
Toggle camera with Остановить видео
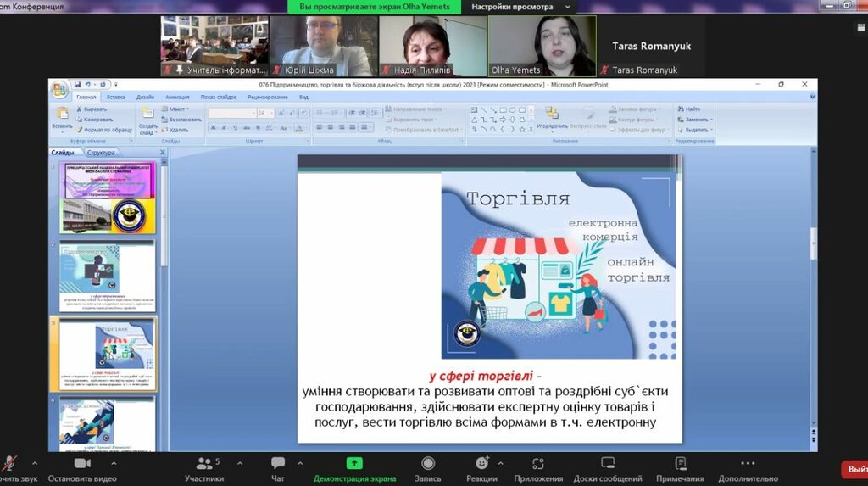click(x=82, y=463)
